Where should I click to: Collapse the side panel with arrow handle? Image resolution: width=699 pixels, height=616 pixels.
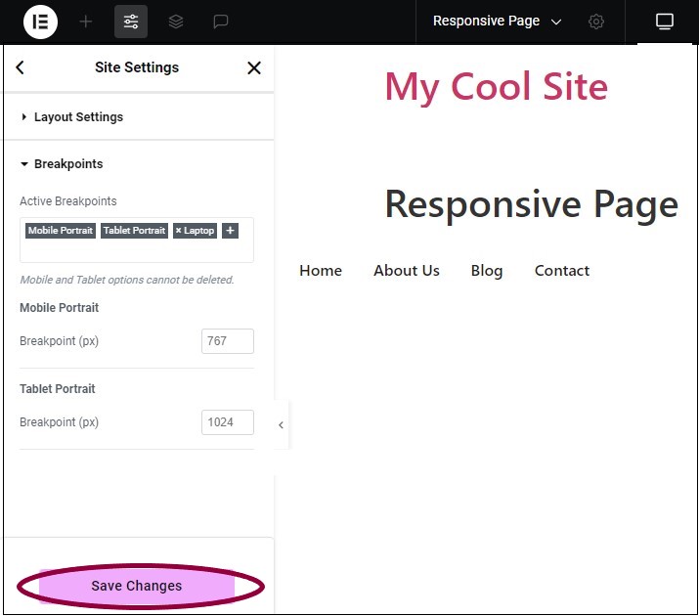point(281,425)
